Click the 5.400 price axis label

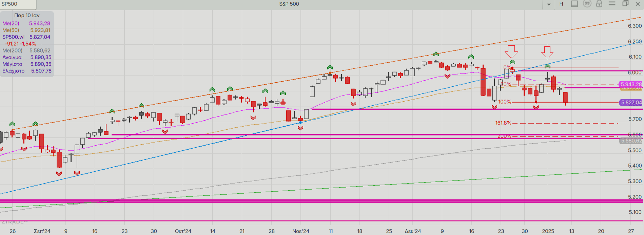[635, 166]
